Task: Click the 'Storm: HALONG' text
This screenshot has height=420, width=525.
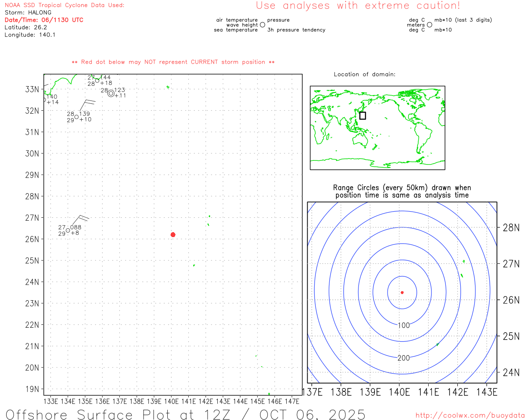Action: coord(28,12)
